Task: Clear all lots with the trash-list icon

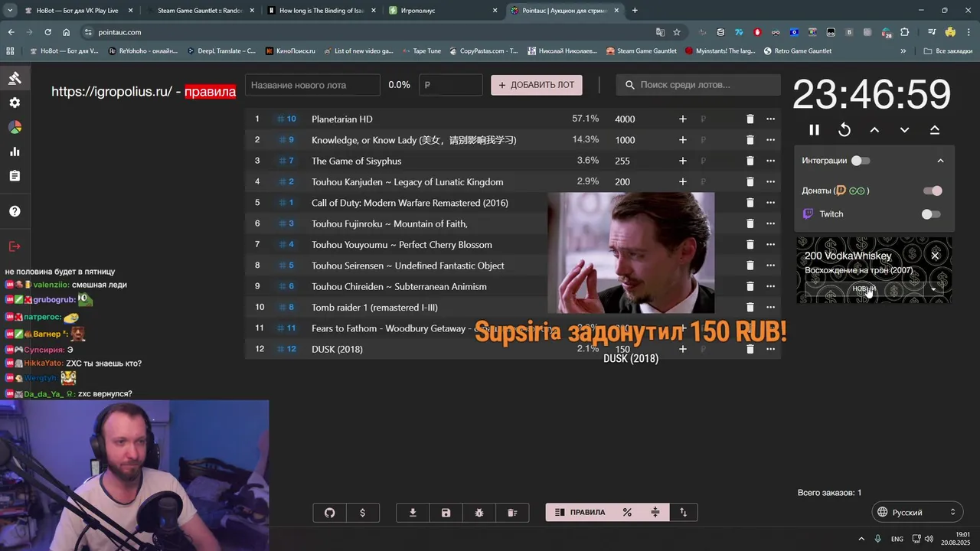Action: tap(512, 513)
